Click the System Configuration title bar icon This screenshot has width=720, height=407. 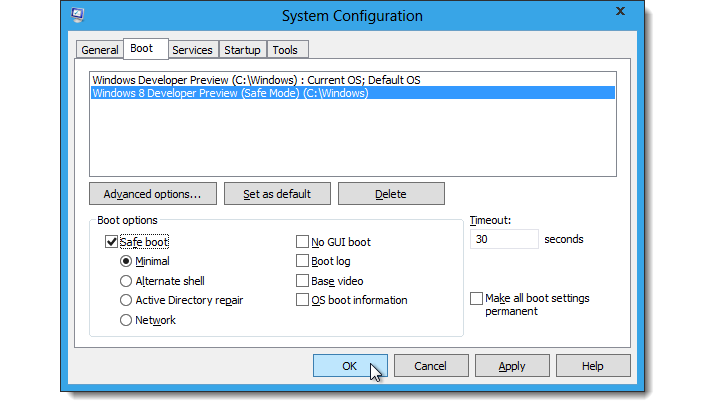pyautogui.click(x=78, y=16)
